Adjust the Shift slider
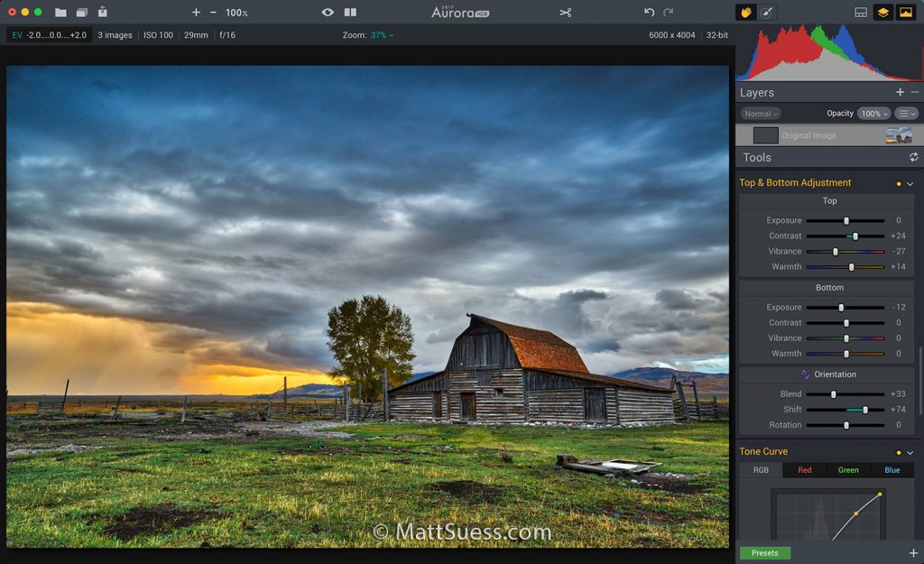 [845, 409]
